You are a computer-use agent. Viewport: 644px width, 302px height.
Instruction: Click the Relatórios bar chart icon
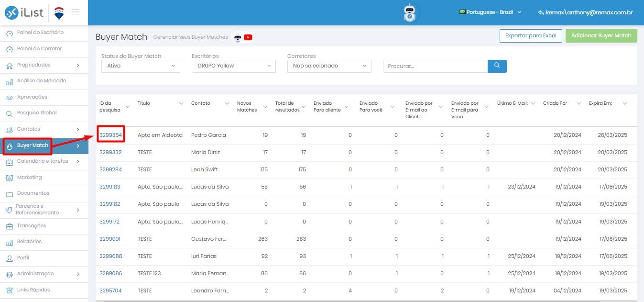point(10,242)
